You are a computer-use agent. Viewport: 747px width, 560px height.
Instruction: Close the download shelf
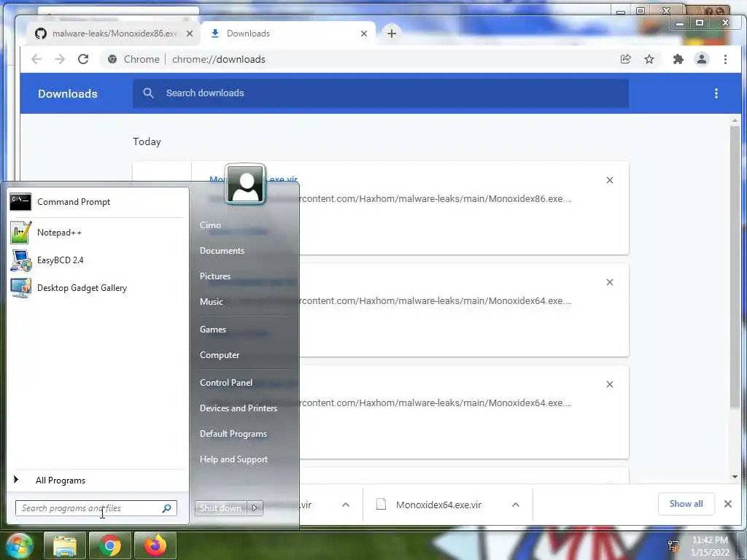(728, 504)
